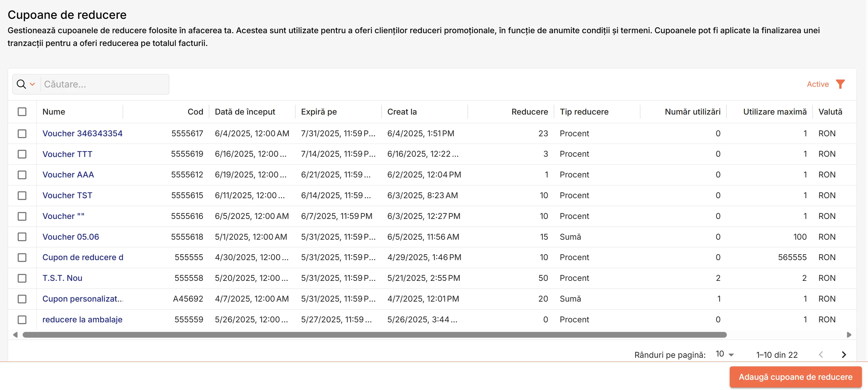Click the orange filter funnel icon
This screenshot has width=868, height=390.
(x=840, y=84)
